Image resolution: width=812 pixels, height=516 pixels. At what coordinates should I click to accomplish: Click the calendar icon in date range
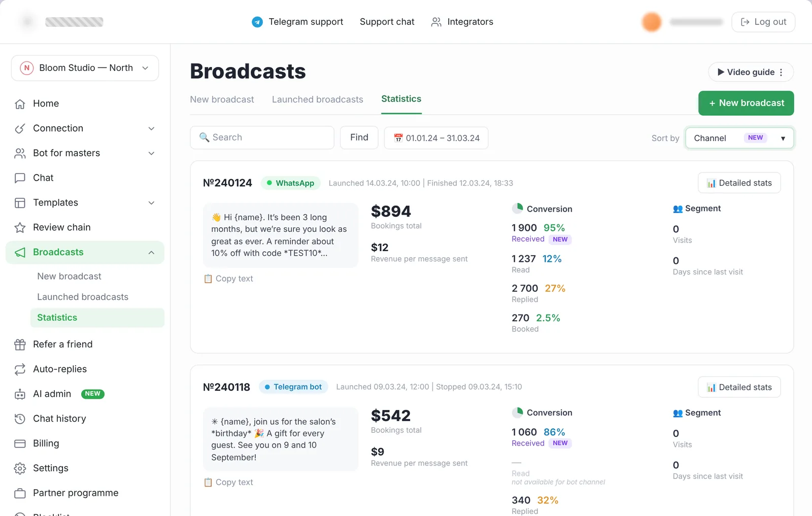(398, 138)
